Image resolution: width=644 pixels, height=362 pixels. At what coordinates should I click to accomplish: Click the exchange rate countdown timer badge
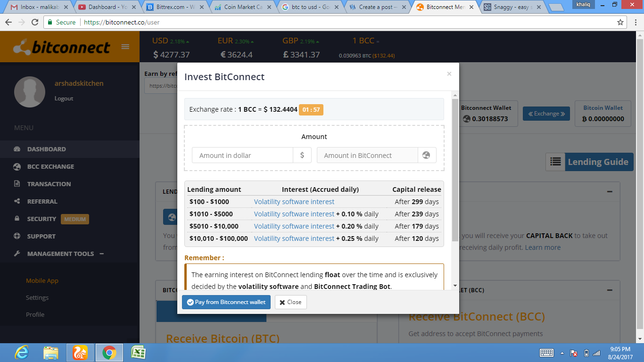(x=311, y=109)
